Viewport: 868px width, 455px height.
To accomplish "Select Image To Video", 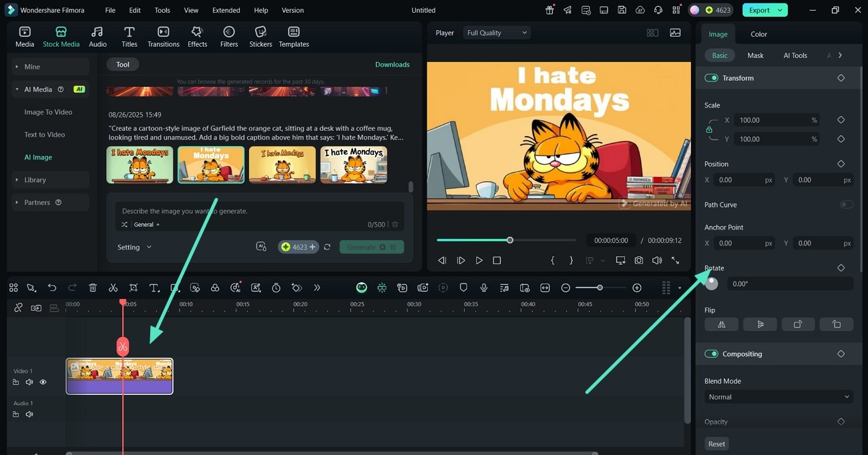I will click(48, 112).
